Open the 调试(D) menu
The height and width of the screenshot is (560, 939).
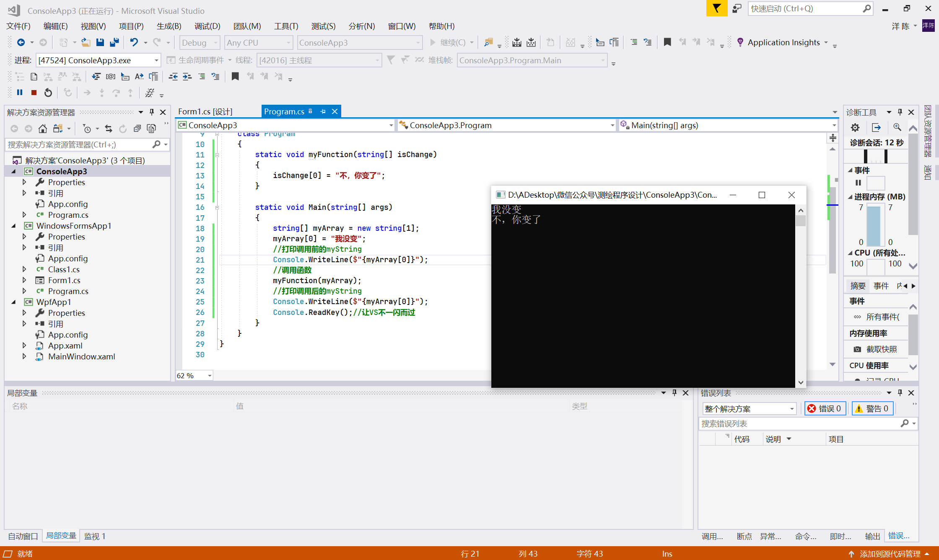point(207,26)
